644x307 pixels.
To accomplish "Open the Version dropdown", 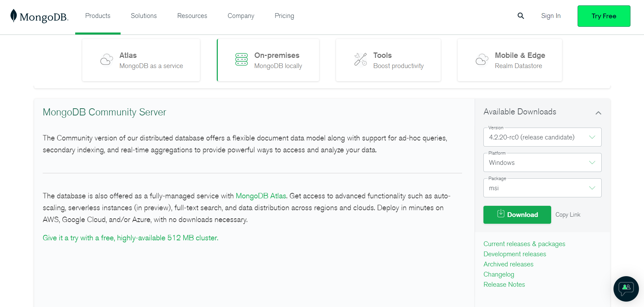I will point(542,137).
